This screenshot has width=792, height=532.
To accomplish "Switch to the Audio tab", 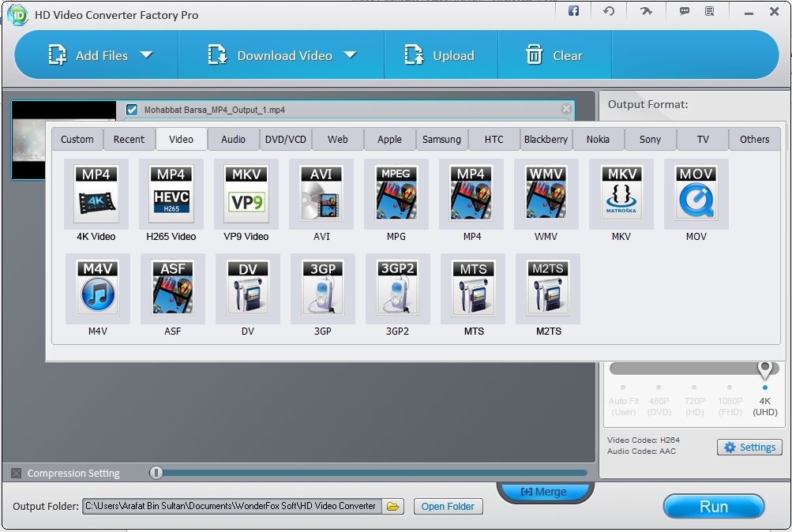I will tap(234, 139).
